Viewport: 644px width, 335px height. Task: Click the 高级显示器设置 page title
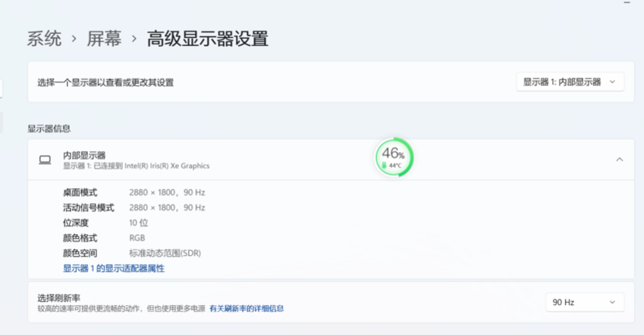click(x=207, y=38)
